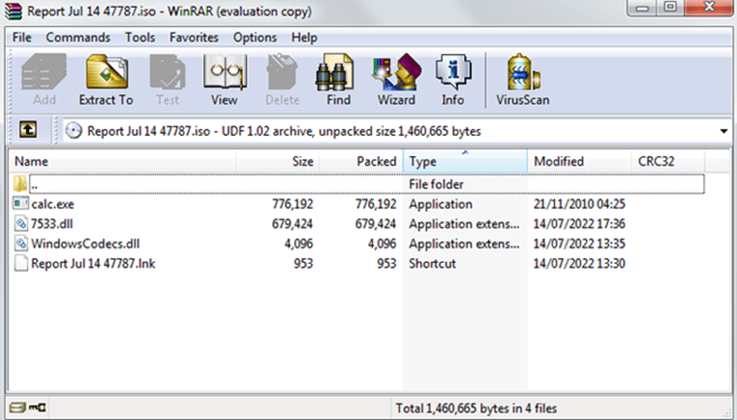Screen dimensions: 737x420
Task: Run VirusScan on the archive
Action: coord(523,79)
